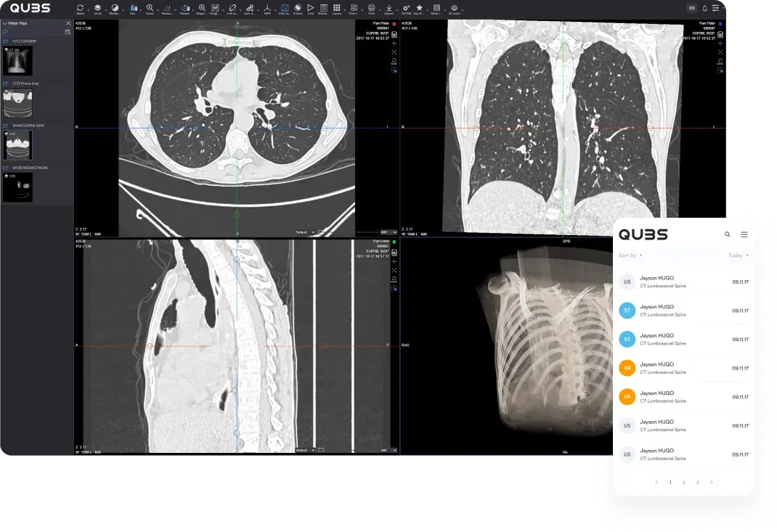The width and height of the screenshot is (777, 532).
Task: Click the Print toolbar icon
Action: point(371,7)
